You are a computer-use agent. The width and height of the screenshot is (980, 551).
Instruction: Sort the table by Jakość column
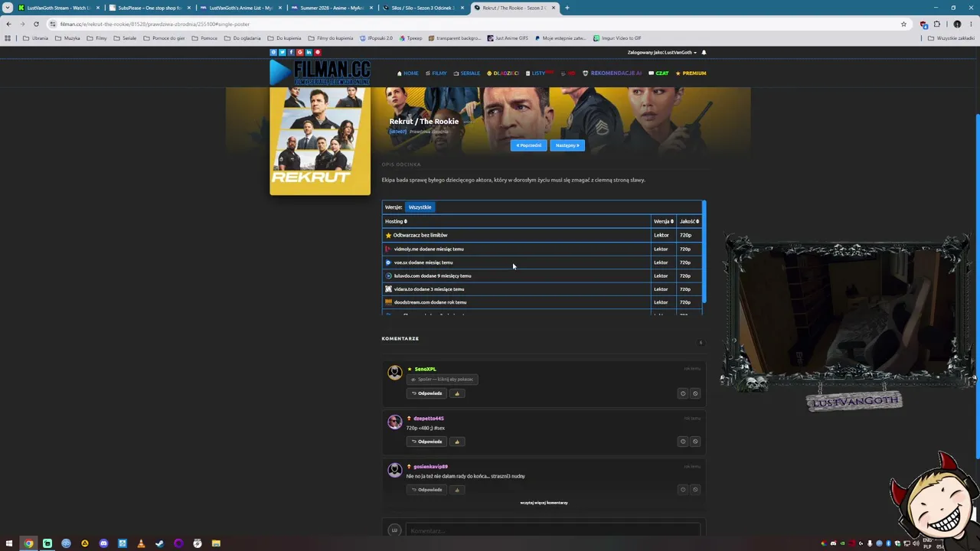[x=689, y=221]
